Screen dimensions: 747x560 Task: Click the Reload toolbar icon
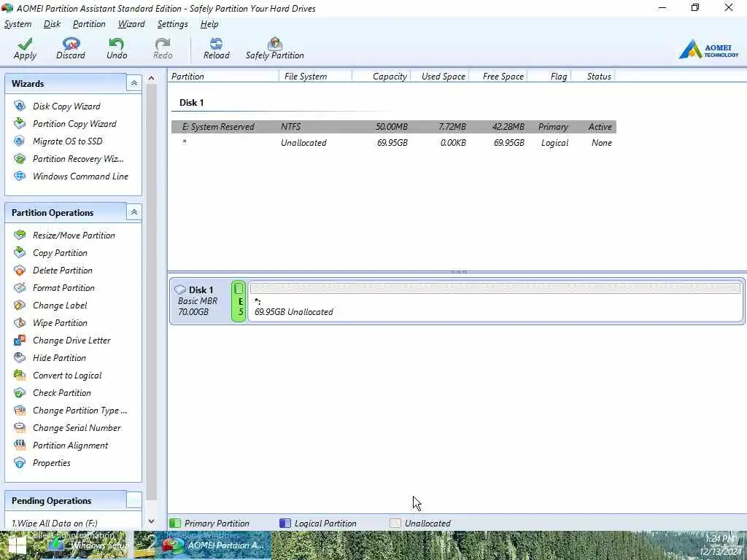(x=216, y=44)
